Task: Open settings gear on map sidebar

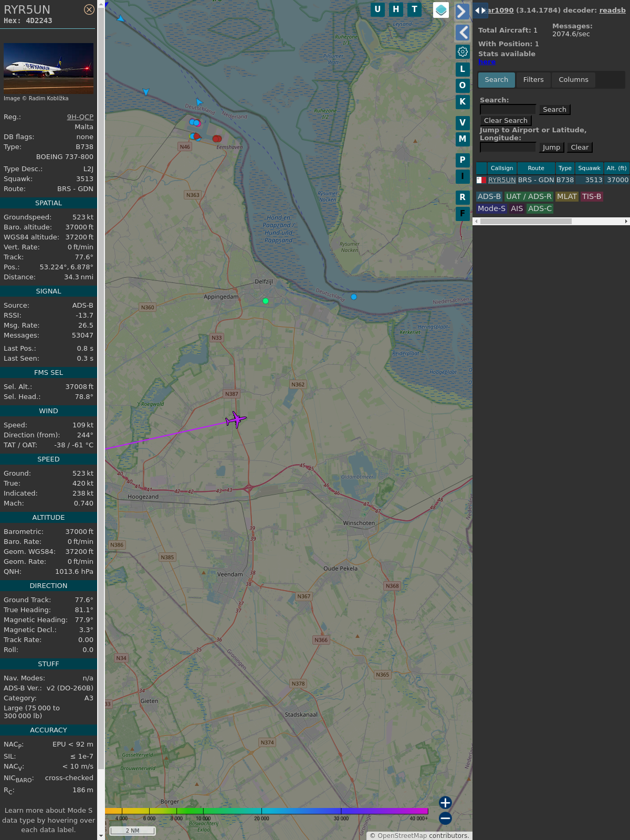Action: pos(463,51)
